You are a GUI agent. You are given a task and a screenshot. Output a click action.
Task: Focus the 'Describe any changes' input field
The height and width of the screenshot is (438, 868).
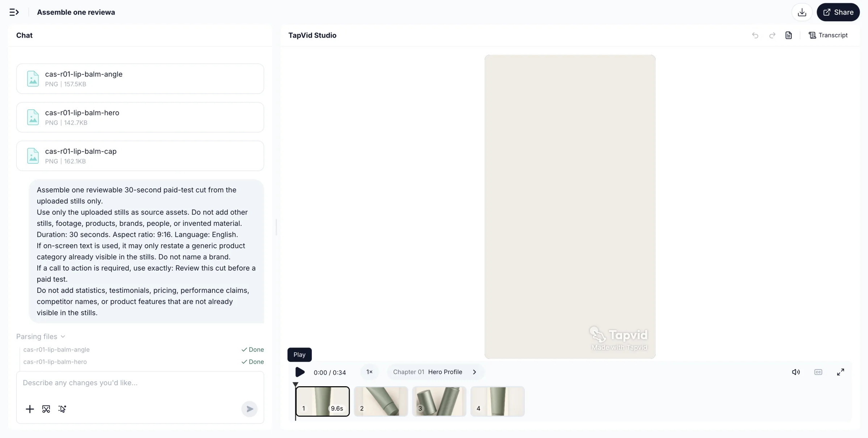pos(140,383)
